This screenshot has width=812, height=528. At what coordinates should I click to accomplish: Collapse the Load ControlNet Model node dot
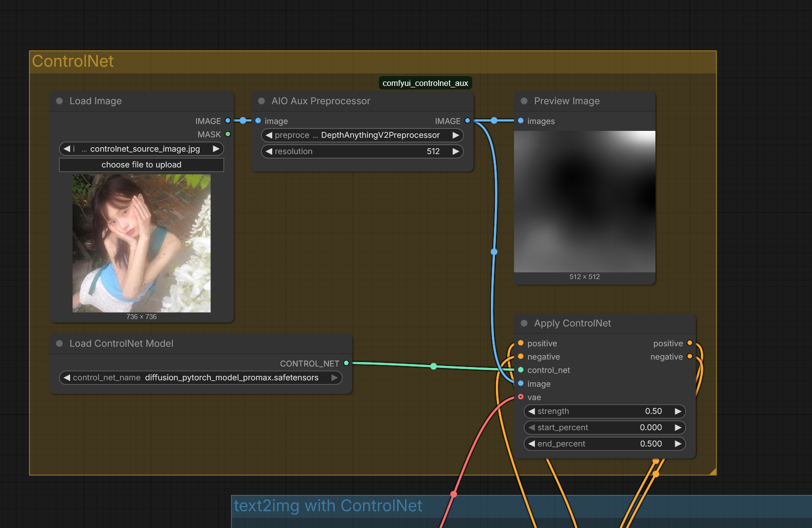pos(59,343)
